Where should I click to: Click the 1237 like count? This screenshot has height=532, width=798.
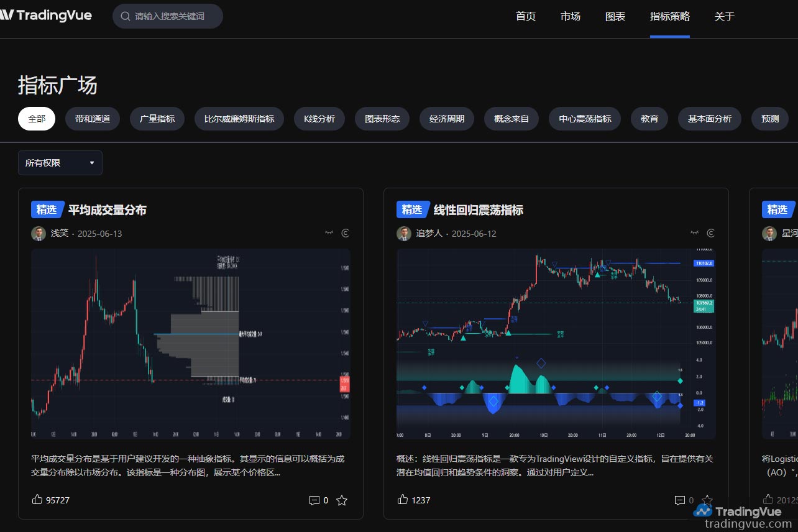[x=421, y=500]
